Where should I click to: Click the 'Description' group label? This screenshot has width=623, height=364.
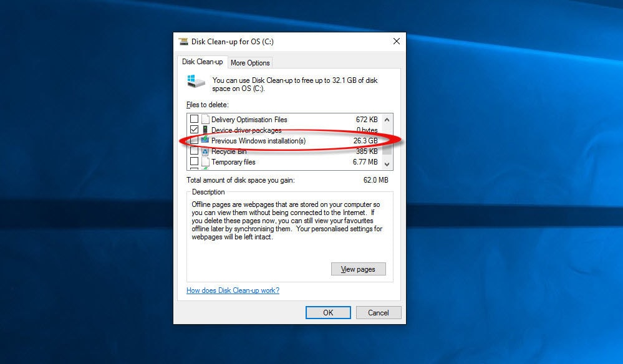point(208,192)
